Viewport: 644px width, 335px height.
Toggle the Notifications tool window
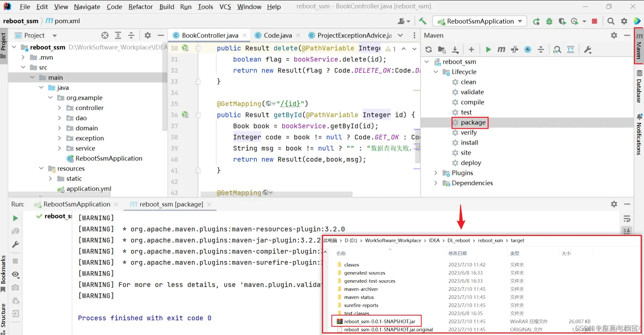pos(639,135)
